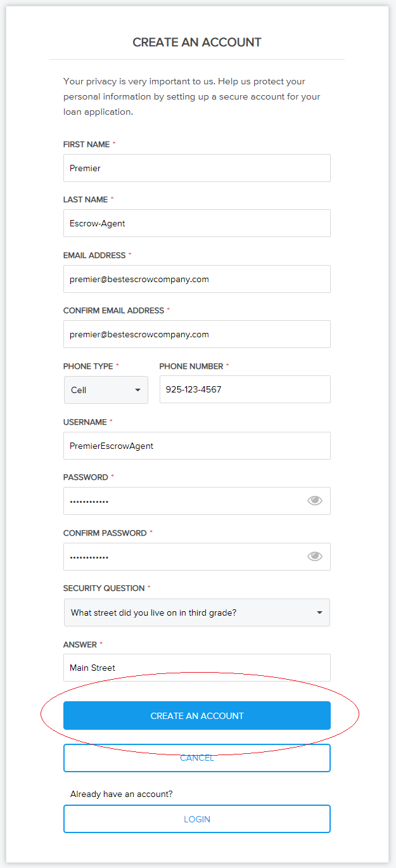Select the Last Name field with Escrow-Agent
This screenshot has height=868, width=396.
[x=197, y=223]
